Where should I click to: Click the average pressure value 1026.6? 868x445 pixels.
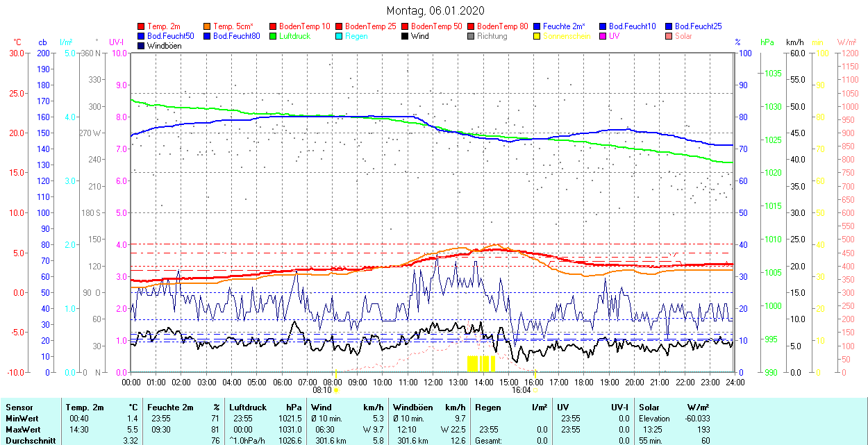click(290, 441)
